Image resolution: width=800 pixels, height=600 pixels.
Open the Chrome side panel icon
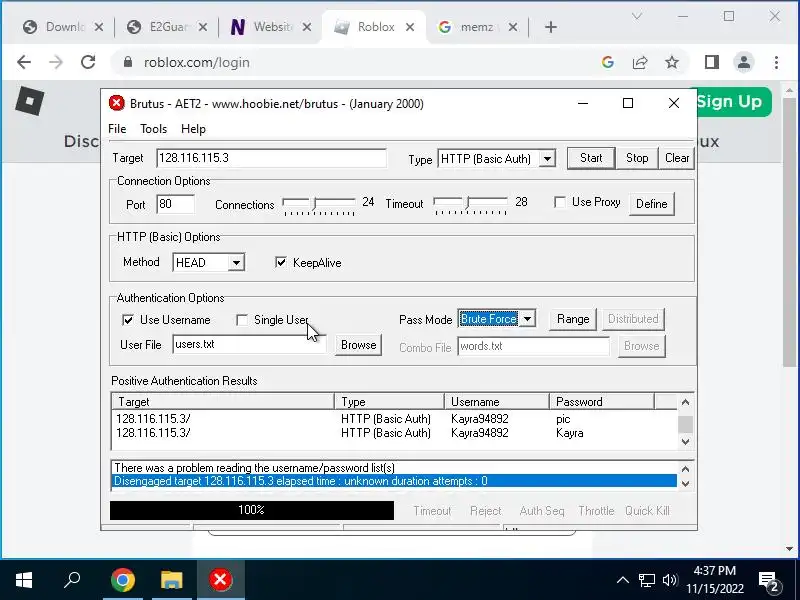[712, 62]
